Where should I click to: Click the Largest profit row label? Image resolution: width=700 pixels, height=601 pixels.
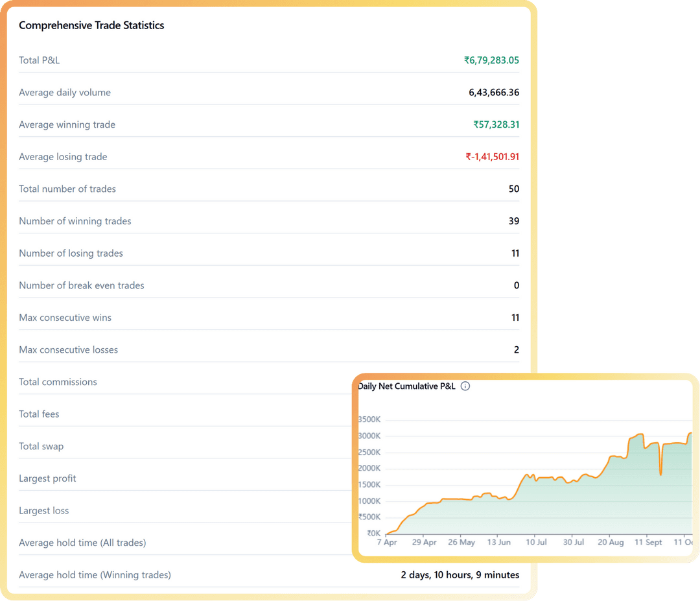(47, 478)
